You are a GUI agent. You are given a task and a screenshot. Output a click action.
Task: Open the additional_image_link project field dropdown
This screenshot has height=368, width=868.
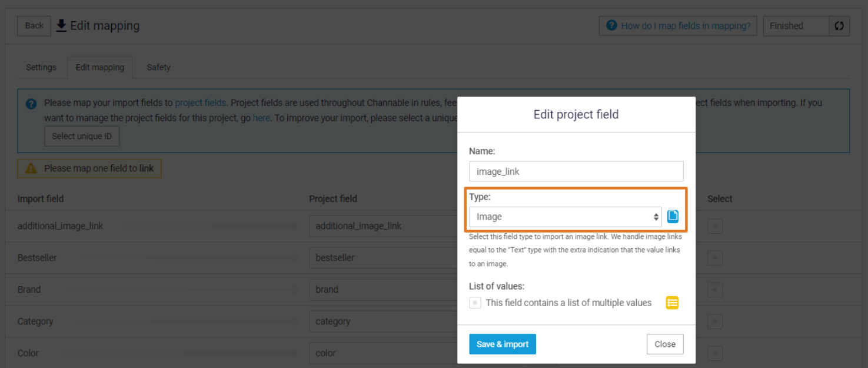tap(383, 226)
